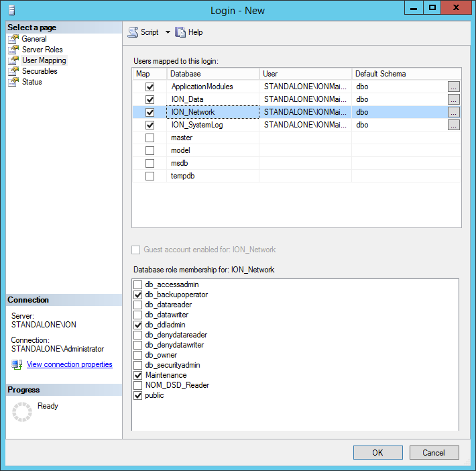
Task: Maximize the Login - New window
Action: click(432, 8)
